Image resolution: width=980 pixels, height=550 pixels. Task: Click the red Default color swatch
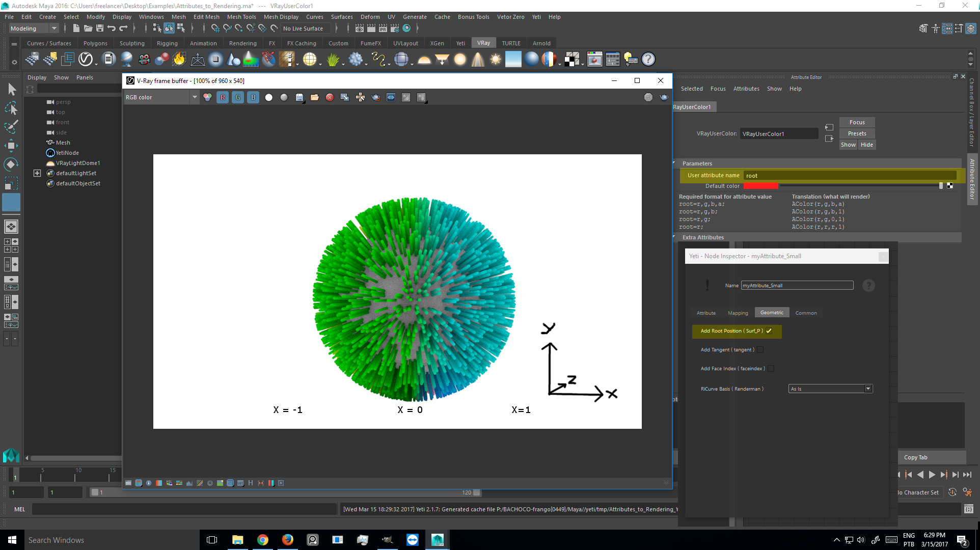pyautogui.click(x=760, y=186)
